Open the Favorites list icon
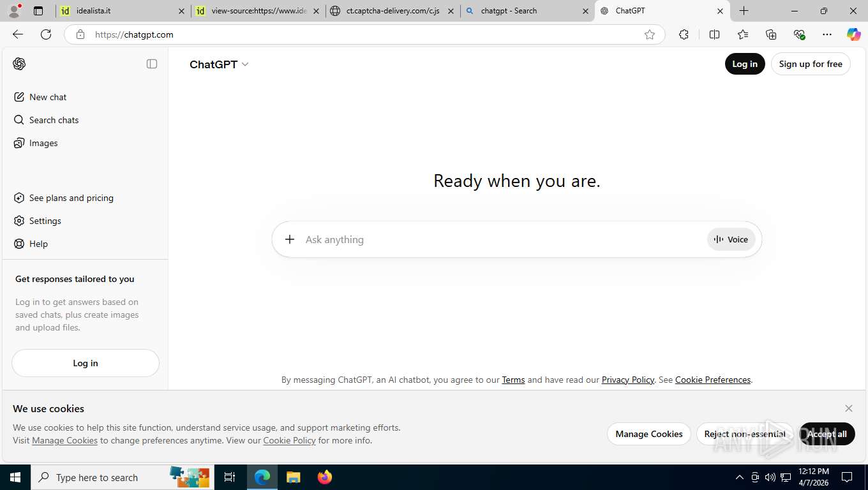The height and width of the screenshot is (490, 868). point(743,34)
